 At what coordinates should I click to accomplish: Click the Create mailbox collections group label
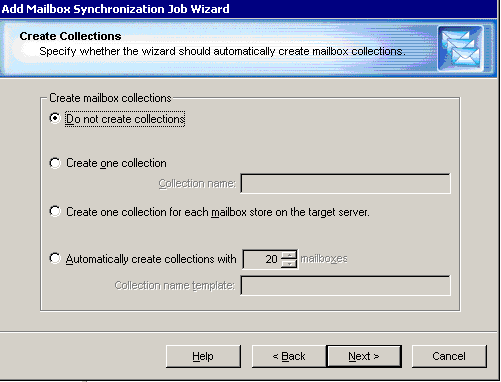coord(110,98)
